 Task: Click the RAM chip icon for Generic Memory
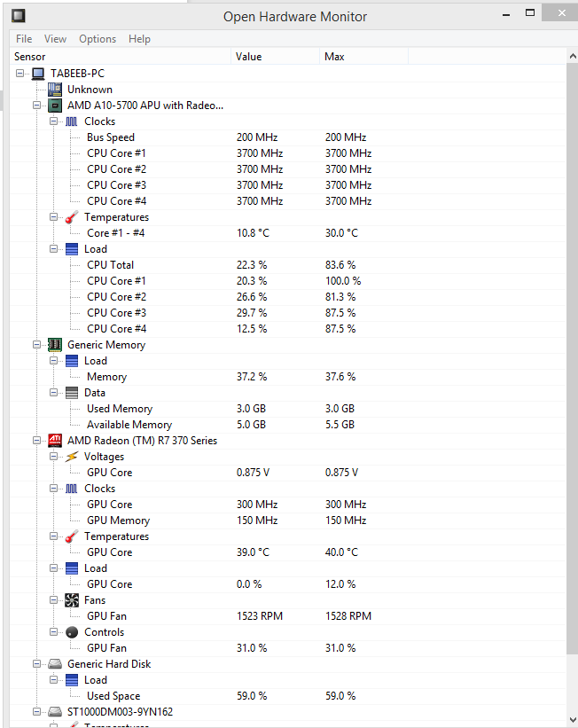[x=55, y=345]
